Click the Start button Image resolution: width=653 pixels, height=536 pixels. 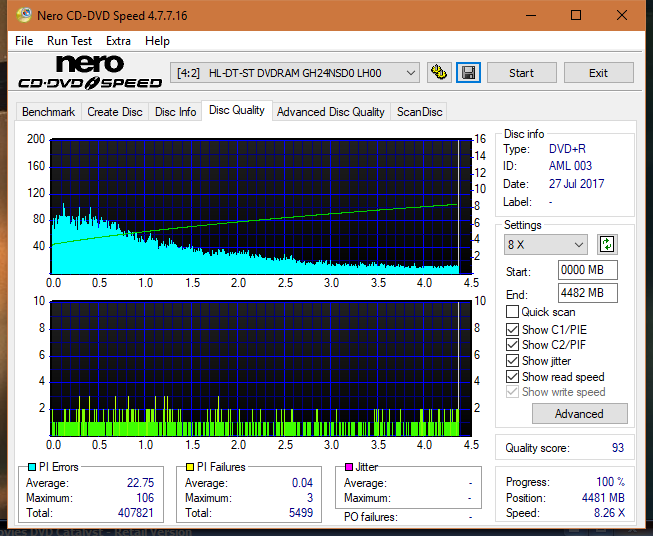[521, 73]
